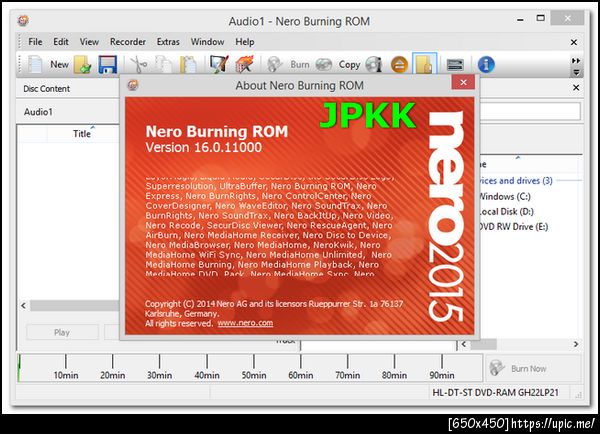The width and height of the screenshot is (600, 434).
Task: Open an existing compilation with the folder icon
Action: 83,64
